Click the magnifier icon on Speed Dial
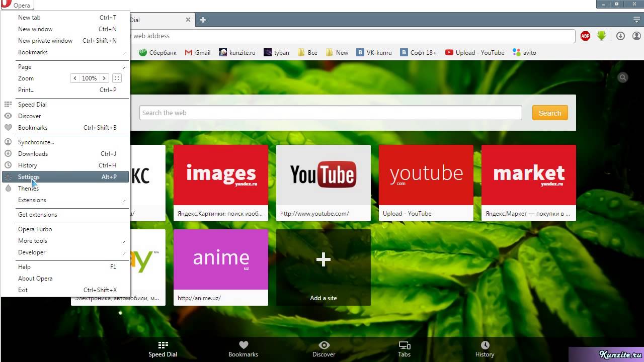Screen dimensions: 644x362 click(x=623, y=77)
